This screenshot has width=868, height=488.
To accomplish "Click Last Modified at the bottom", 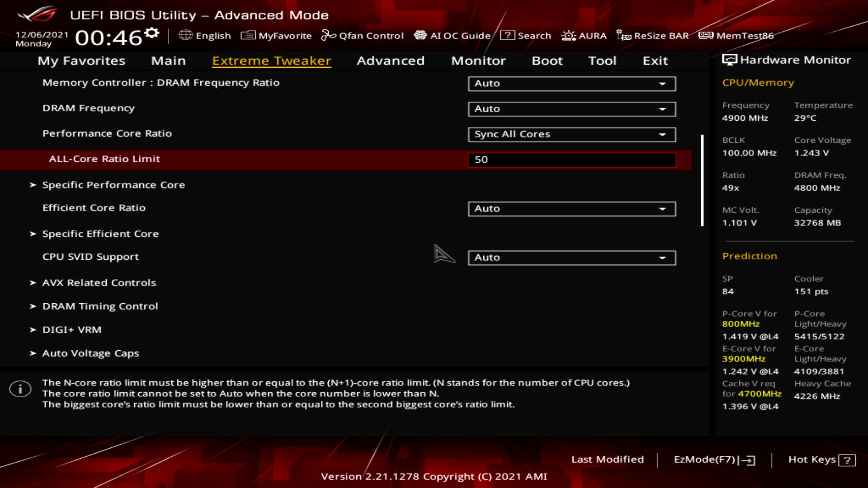I will coord(607,460).
